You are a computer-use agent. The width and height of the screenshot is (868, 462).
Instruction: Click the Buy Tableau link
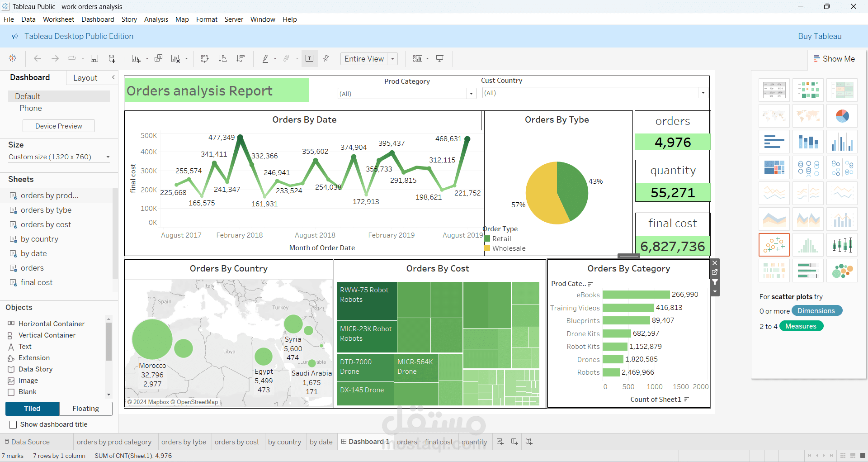820,36
